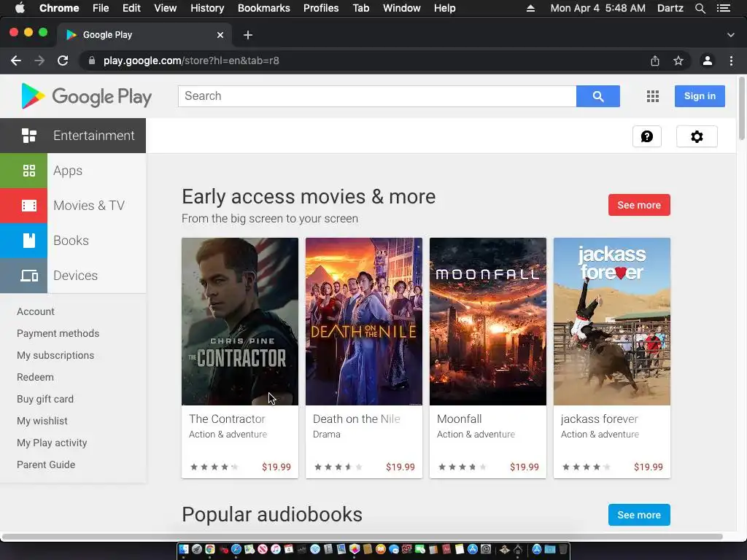
Task: Open the Profiles menu
Action: point(321,8)
